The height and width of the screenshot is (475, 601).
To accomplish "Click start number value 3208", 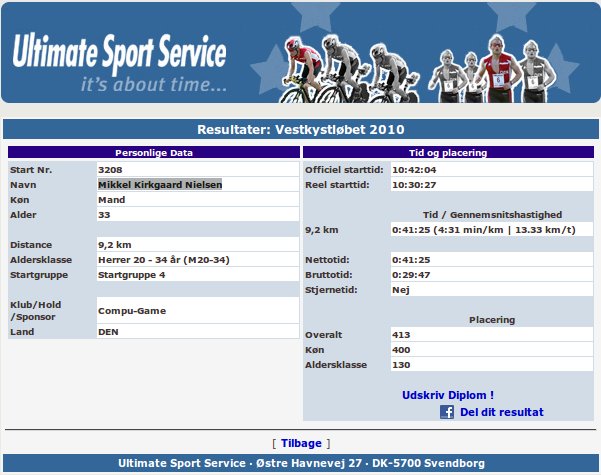I will (x=110, y=170).
